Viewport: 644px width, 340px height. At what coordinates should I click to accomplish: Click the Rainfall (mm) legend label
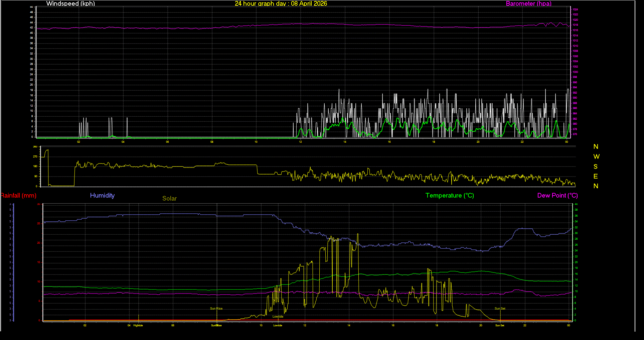[x=18, y=196]
